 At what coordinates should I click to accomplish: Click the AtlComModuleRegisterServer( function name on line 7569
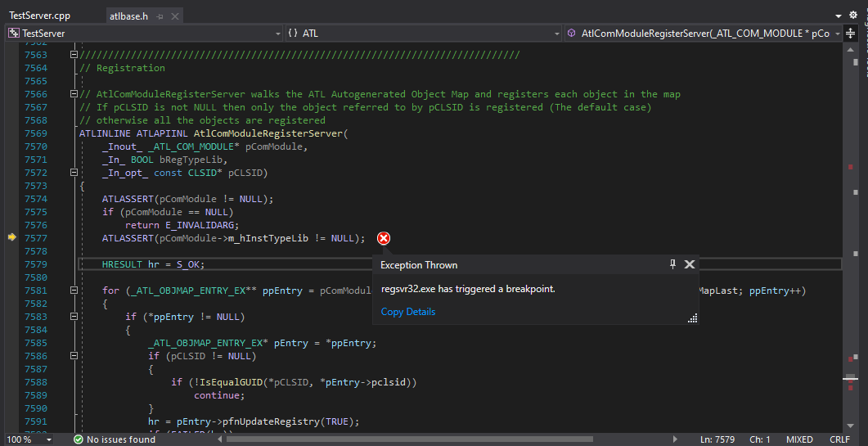tap(270, 133)
